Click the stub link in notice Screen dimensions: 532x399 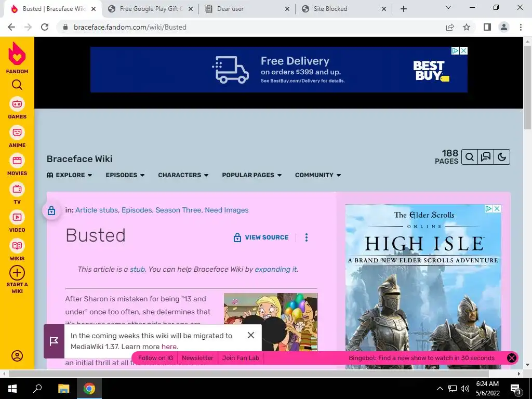point(137,270)
